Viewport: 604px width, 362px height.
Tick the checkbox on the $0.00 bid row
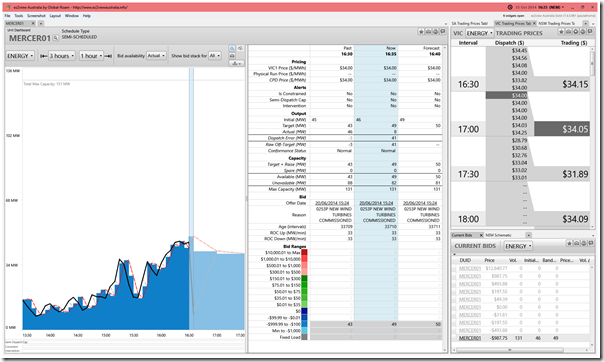(x=455, y=307)
